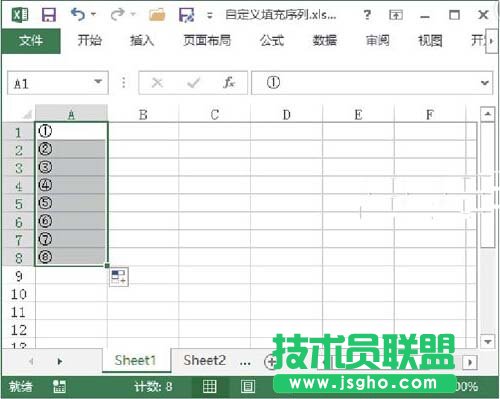Expand the Name Box dropdown
This screenshot has height=399, width=500.
(x=98, y=81)
